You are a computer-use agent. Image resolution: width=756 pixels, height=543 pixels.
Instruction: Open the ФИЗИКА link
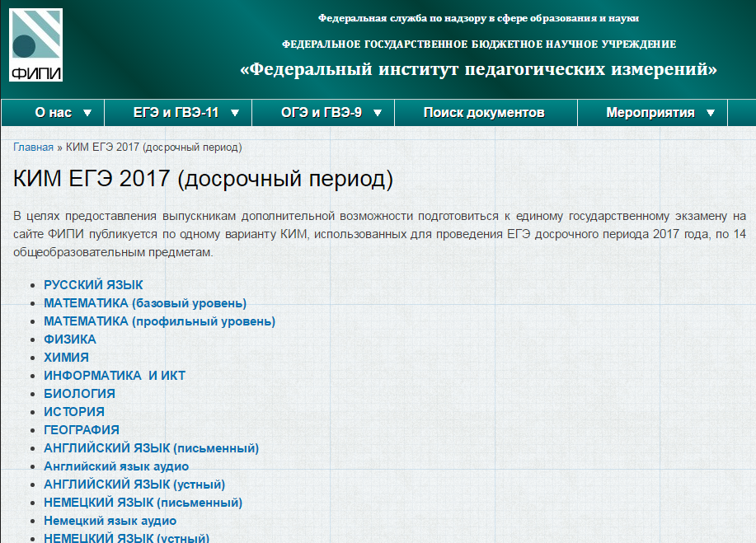70,339
